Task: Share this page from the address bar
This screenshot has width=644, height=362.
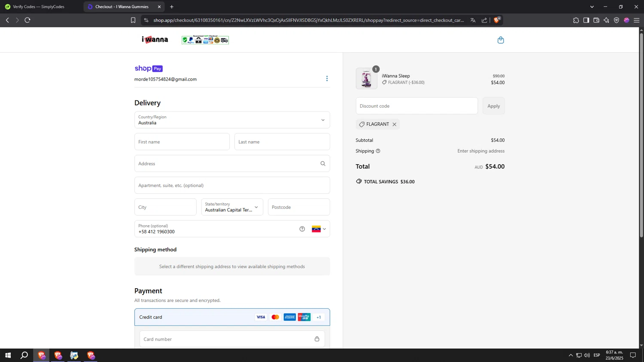Action: click(484, 20)
